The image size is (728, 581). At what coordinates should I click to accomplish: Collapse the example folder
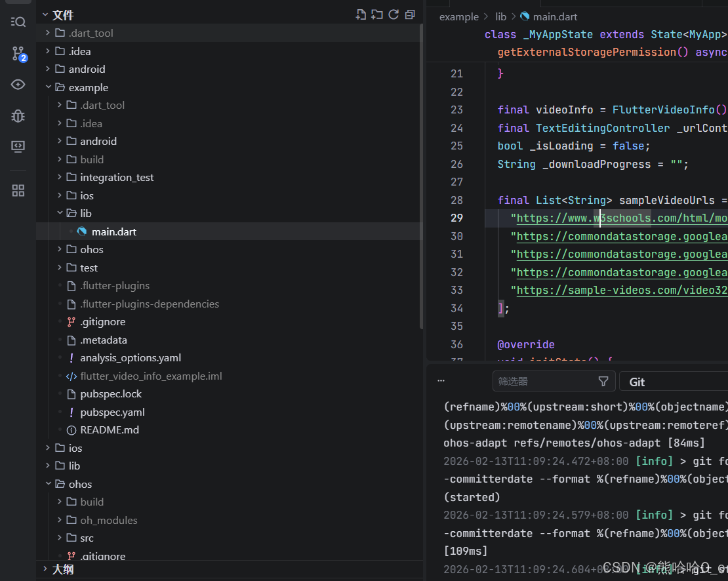click(48, 87)
